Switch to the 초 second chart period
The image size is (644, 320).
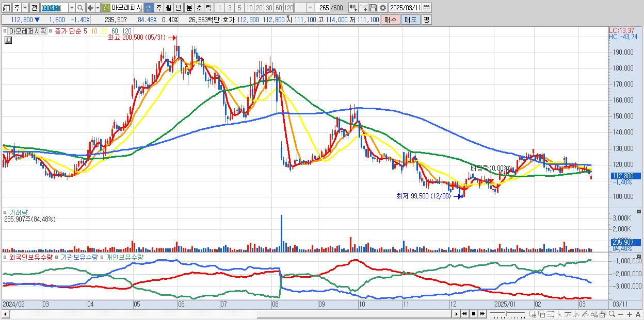click(199, 8)
